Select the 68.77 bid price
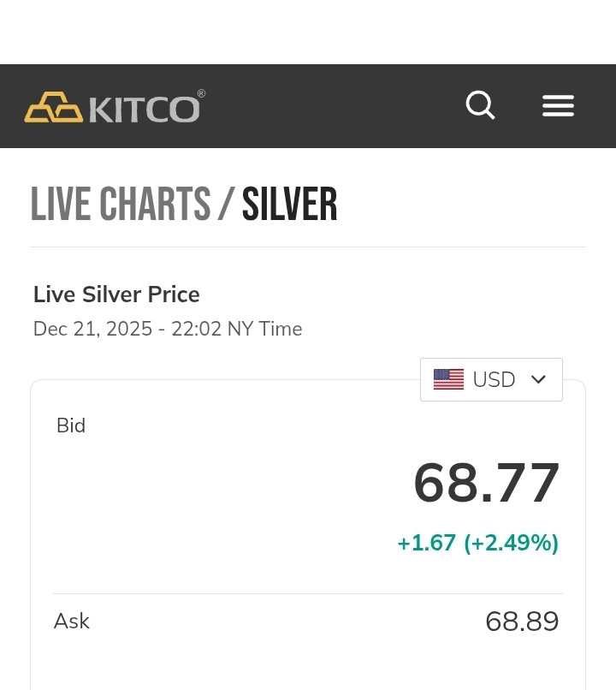The width and height of the screenshot is (616, 690). coord(487,484)
